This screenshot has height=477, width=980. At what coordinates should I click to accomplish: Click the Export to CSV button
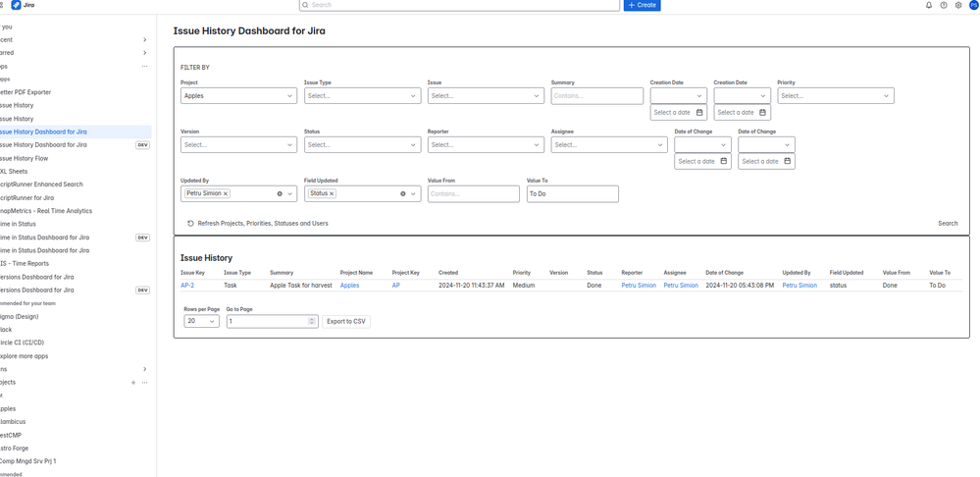tap(346, 321)
